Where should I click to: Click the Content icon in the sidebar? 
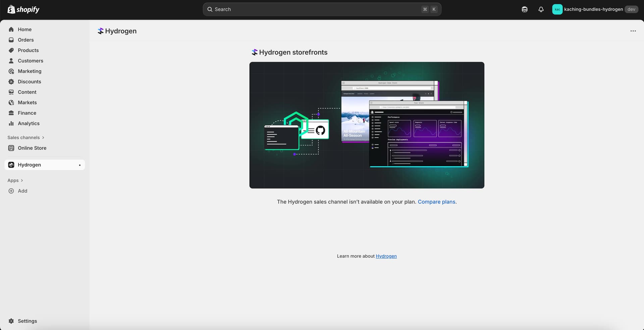point(11,92)
